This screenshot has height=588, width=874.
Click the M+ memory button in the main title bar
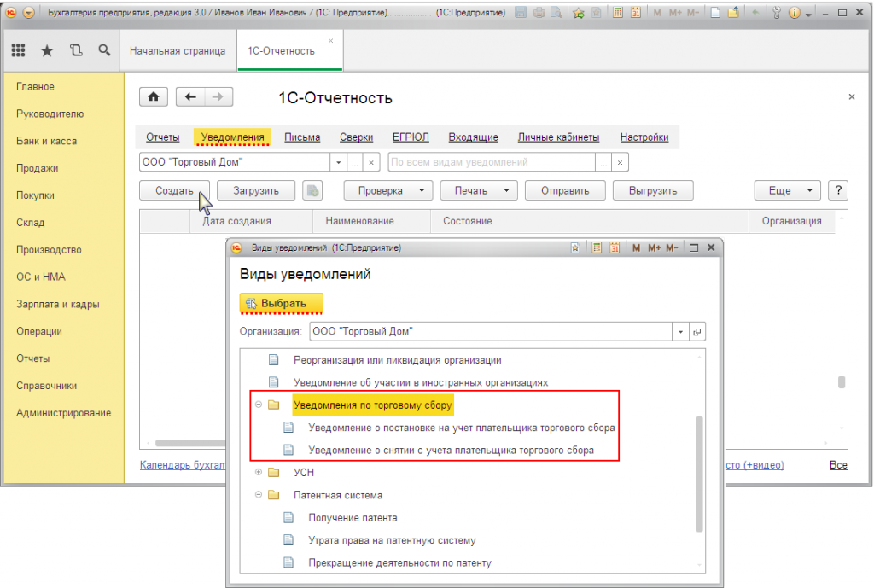pyautogui.click(x=676, y=12)
